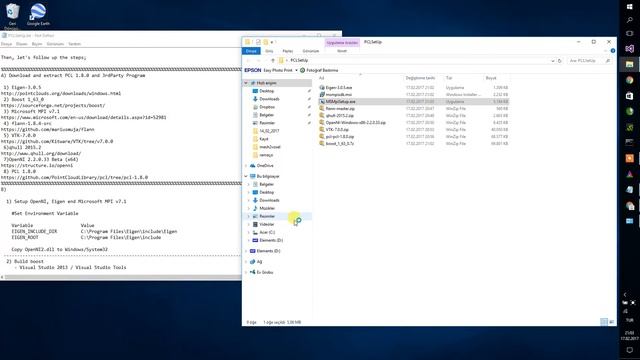Image resolution: width=640 pixels, height=360 pixels.
Task: Select the msmpisdk.msi file
Action: coord(338,94)
